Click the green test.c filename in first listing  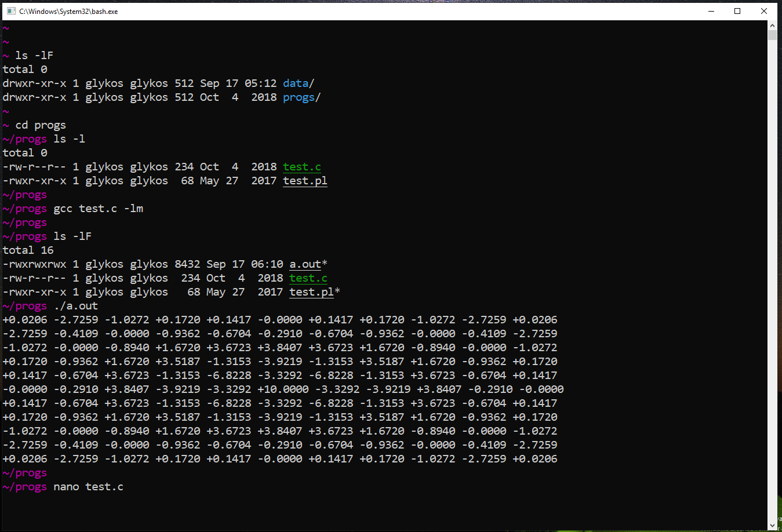point(302,167)
